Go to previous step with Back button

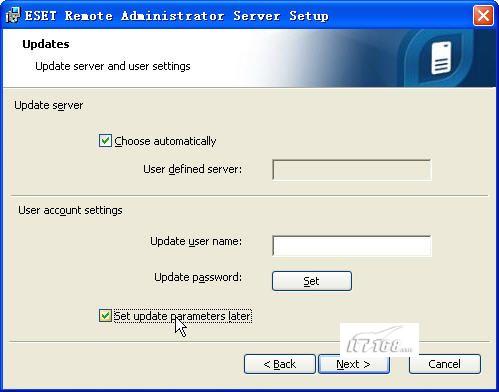click(280, 364)
